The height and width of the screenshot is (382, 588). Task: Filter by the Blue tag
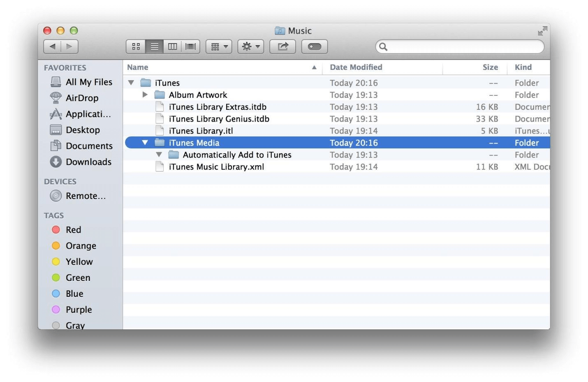coord(67,294)
